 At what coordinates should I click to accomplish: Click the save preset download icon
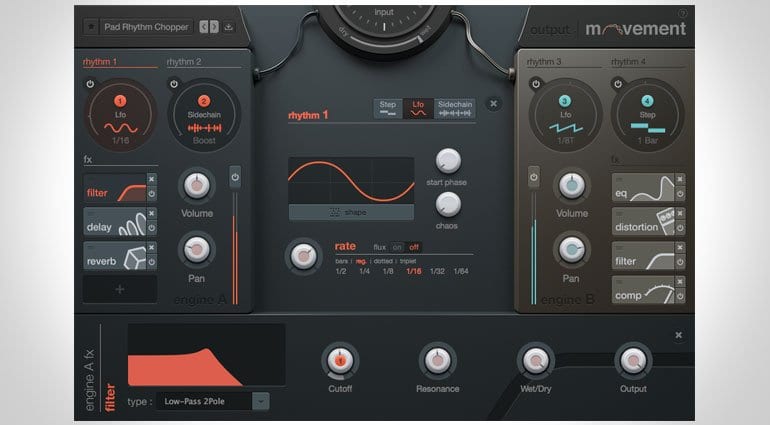(228, 27)
